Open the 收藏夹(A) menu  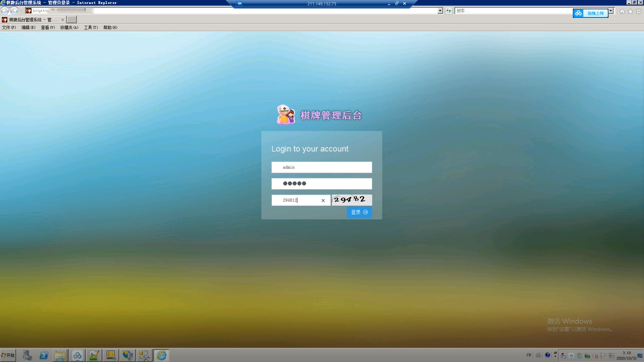69,28
